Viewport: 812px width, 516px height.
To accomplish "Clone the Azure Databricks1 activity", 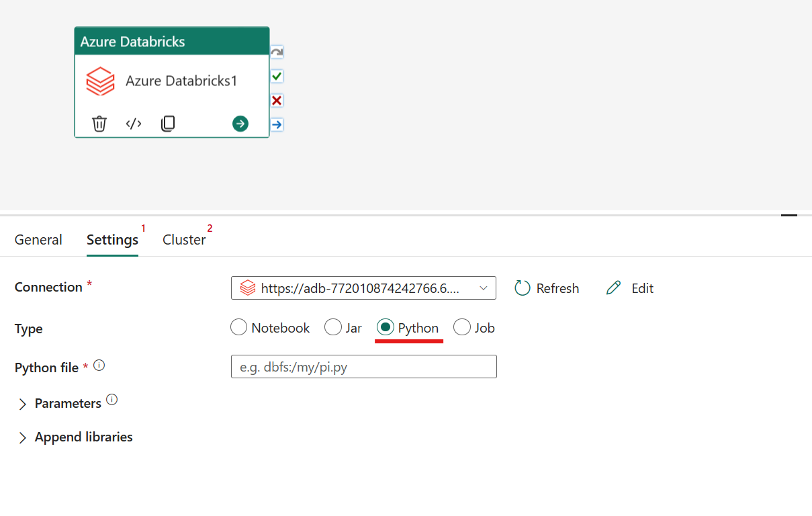I will pyautogui.click(x=168, y=124).
